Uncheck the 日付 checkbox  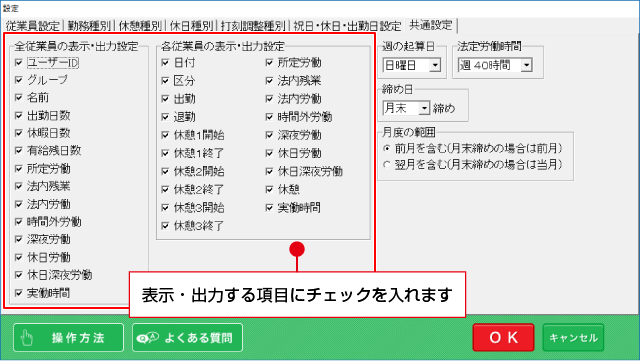pos(165,62)
